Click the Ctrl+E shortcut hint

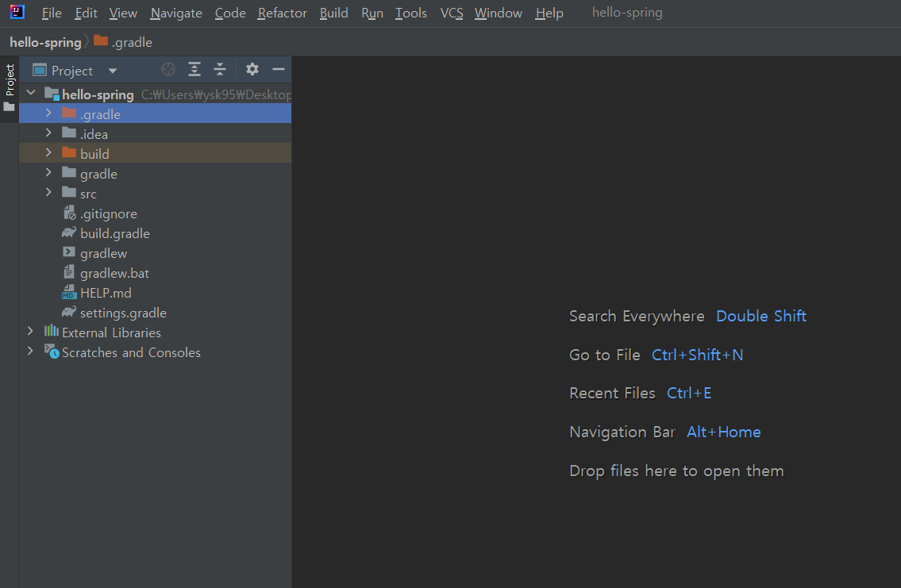pyautogui.click(x=689, y=394)
